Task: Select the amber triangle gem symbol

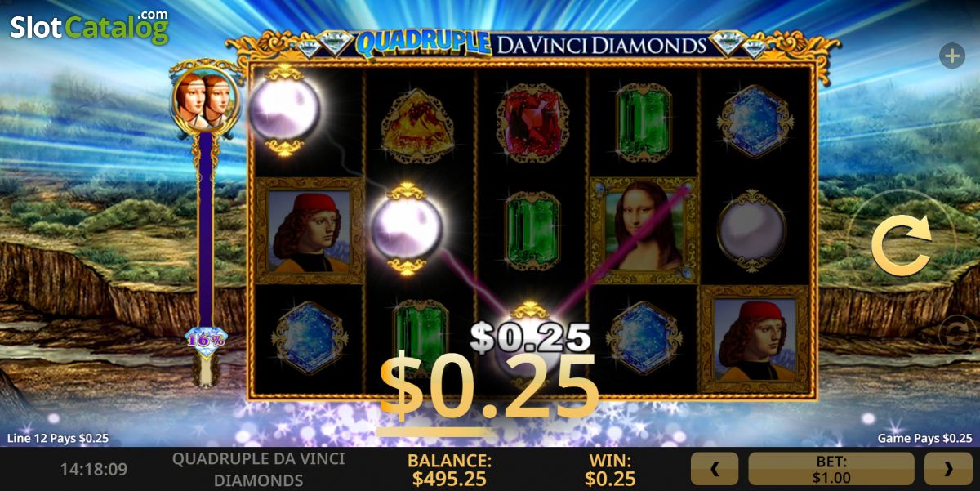Action: pyautogui.click(x=417, y=123)
